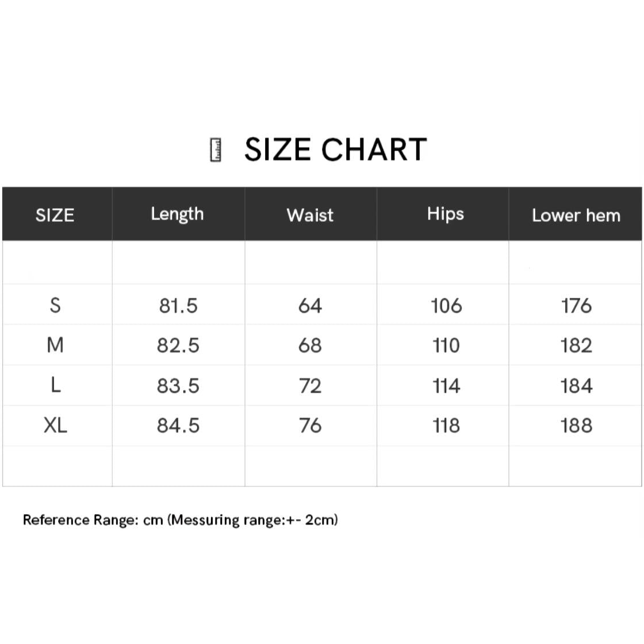Select the hips value 114
This screenshot has height=644, width=644.
pos(446,386)
